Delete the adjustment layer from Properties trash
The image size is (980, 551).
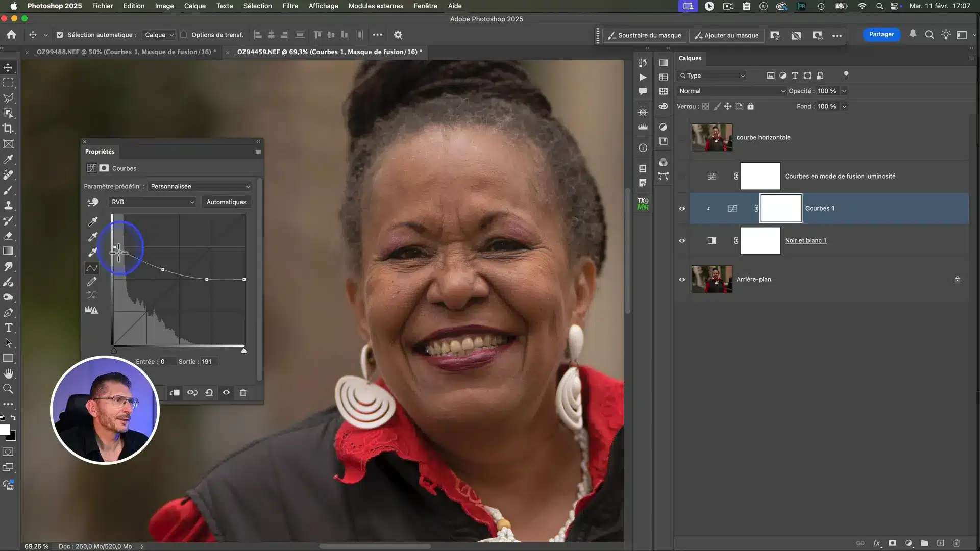point(243,392)
